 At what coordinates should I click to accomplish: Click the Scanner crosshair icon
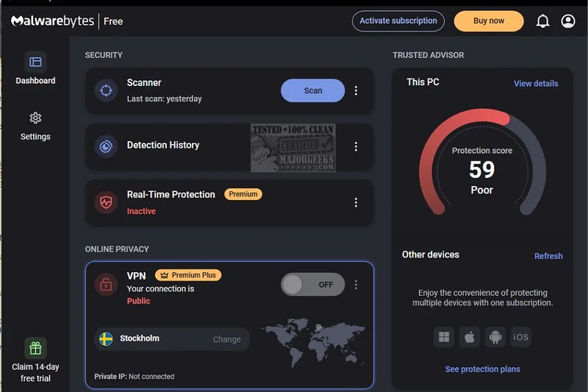[x=106, y=90]
